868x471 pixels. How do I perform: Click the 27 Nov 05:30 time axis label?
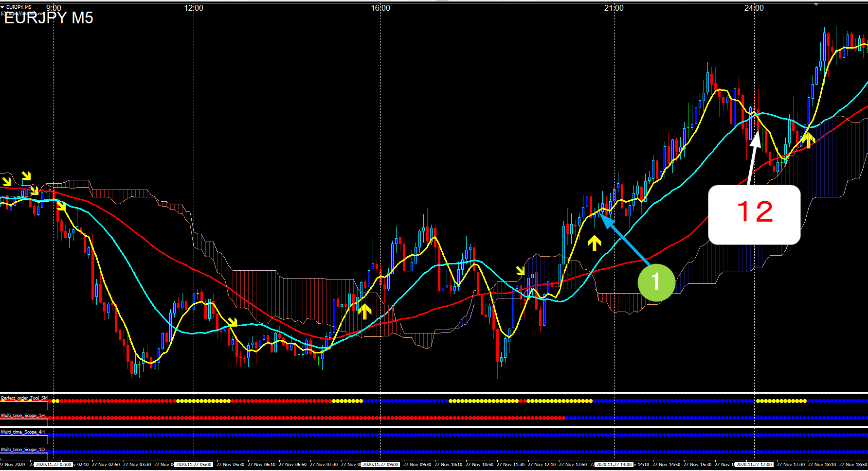(230, 465)
